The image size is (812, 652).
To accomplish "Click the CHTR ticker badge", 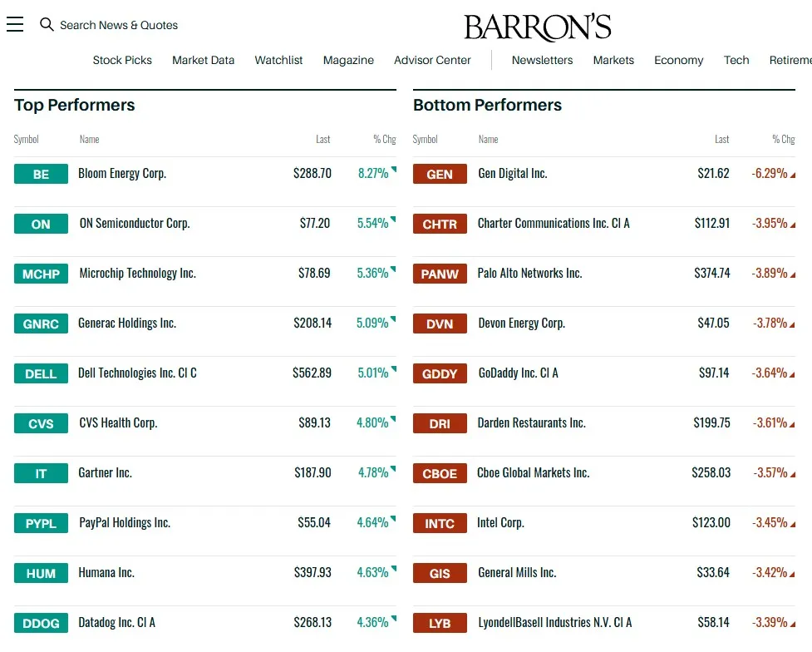I will 440,224.
